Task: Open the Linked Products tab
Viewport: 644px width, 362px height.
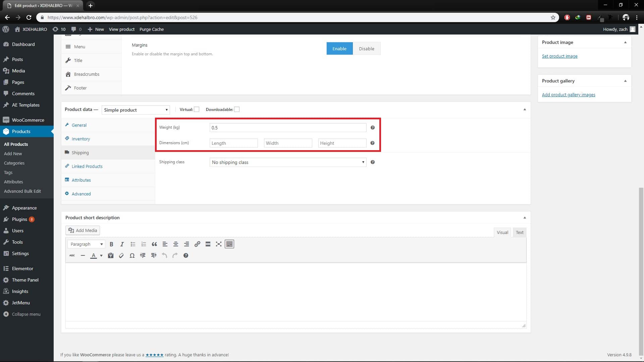Action: point(108,166)
